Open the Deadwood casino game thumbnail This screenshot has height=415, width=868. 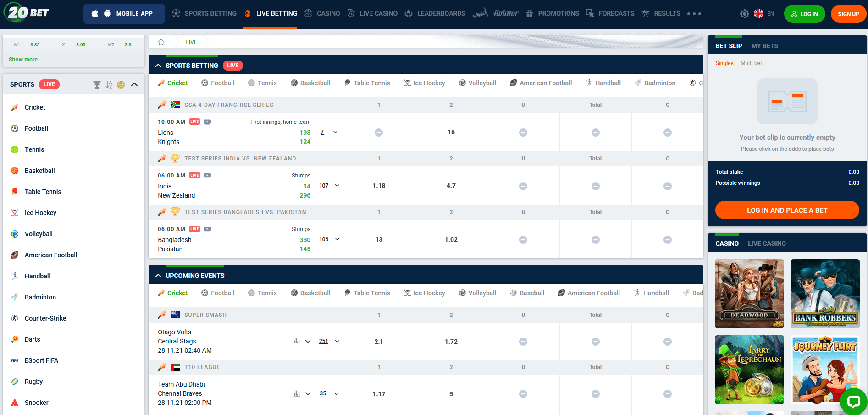click(x=749, y=293)
